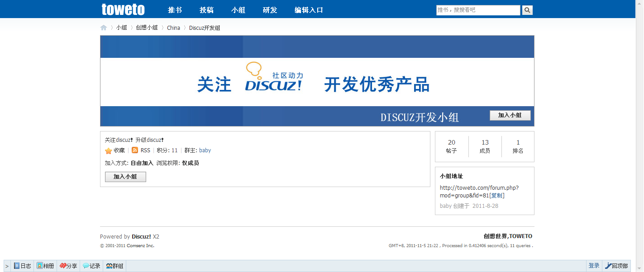Viewport: 644px width, 272px height.
Task: Click Comsenz Inc. footer link
Action: pyautogui.click(x=140, y=246)
